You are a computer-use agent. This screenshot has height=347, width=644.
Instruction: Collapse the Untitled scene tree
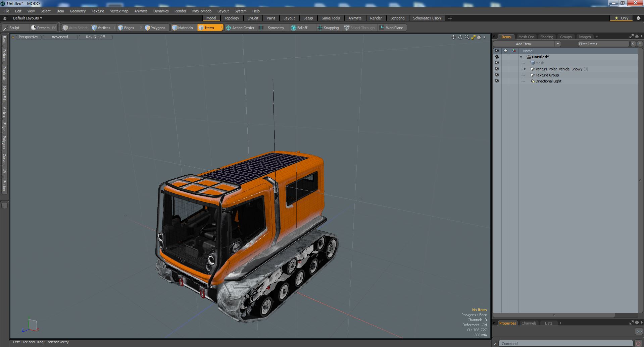pyautogui.click(x=521, y=57)
